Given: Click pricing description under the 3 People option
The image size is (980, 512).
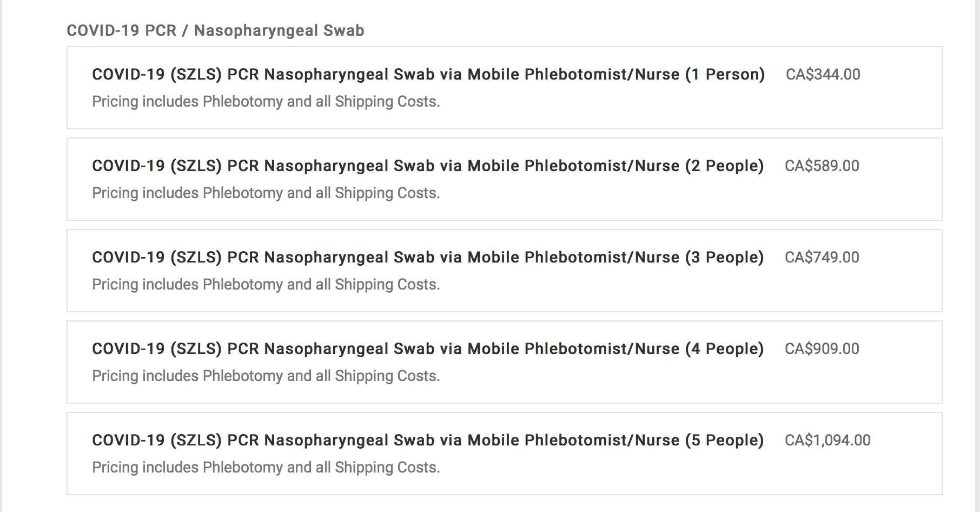Looking at the screenshot, I should click(x=266, y=284).
